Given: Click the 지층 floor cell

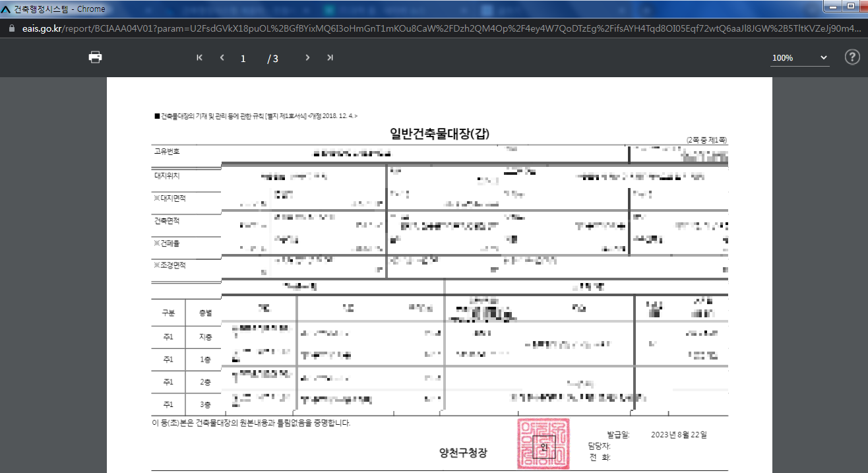Looking at the screenshot, I should coord(206,337).
